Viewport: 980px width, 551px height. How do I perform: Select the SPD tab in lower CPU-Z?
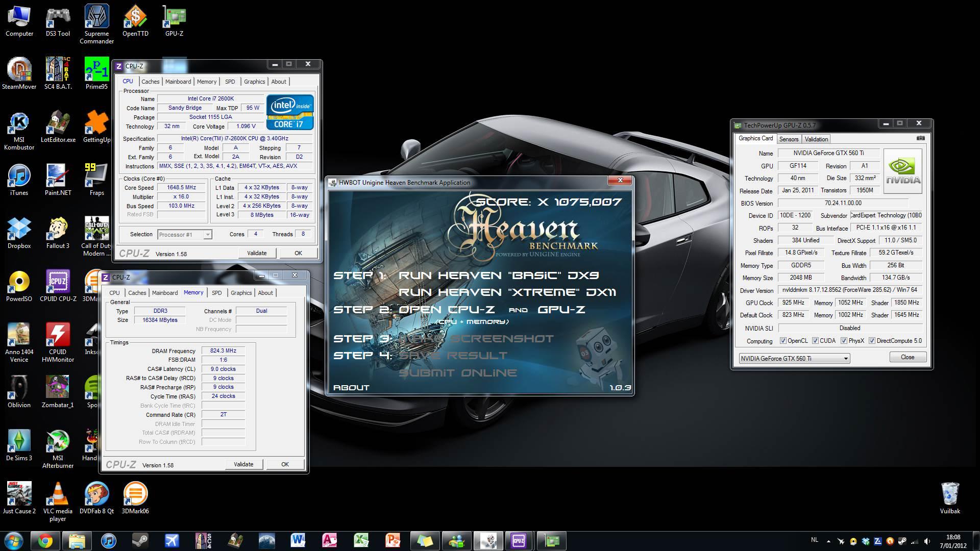click(217, 293)
